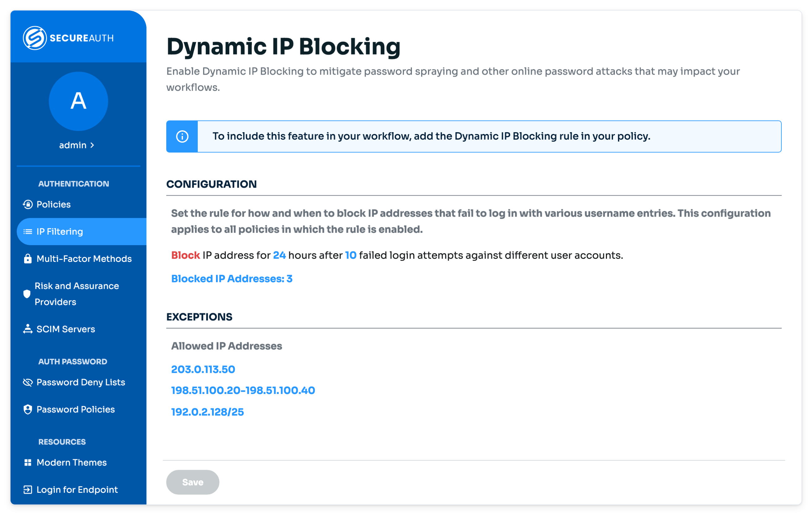Click the Dynamic IP Blocking page title
This screenshot has height=515, width=812.
pos(283,46)
